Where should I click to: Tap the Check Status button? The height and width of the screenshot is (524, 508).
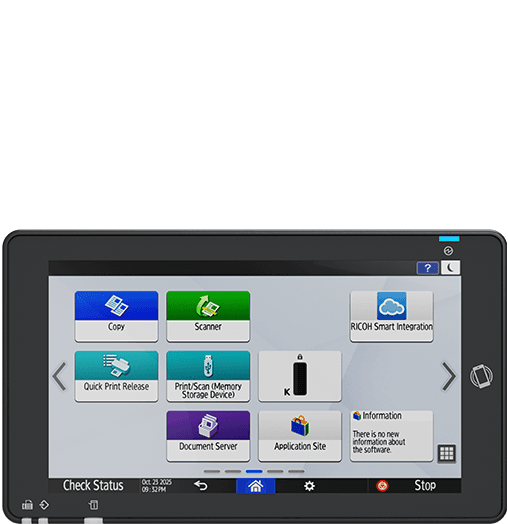[93, 485]
